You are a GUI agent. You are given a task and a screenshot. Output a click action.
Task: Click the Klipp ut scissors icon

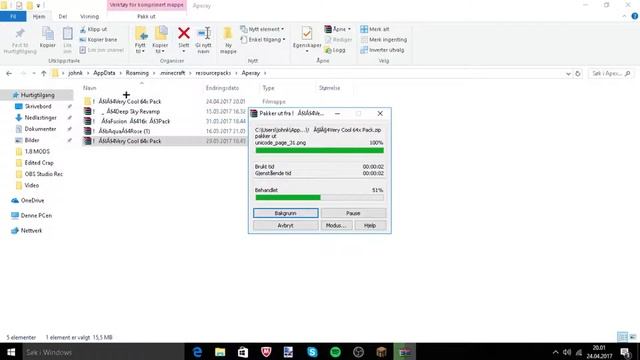pos(83,29)
